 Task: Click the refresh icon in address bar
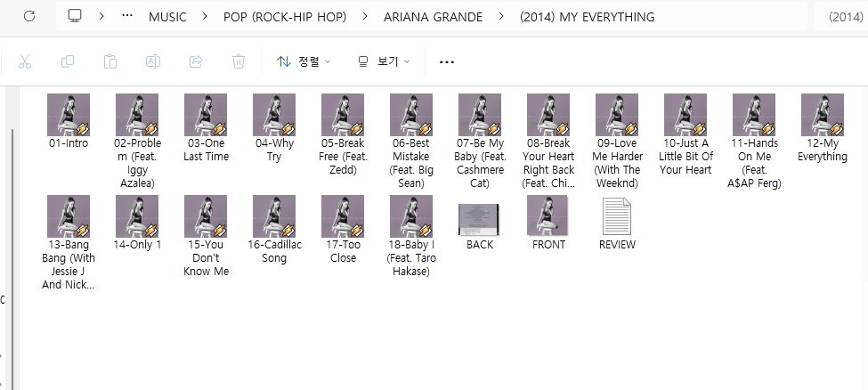[x=29, y=17]
